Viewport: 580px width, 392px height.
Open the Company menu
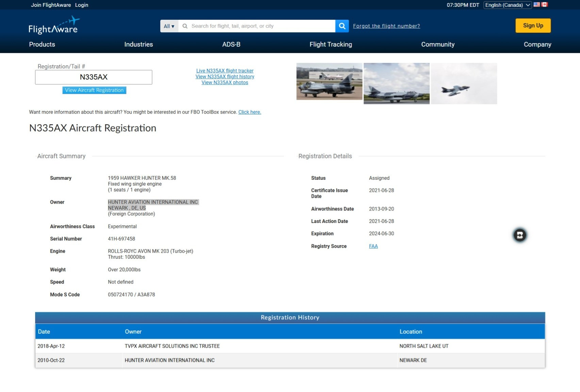(x=537, y=44)
